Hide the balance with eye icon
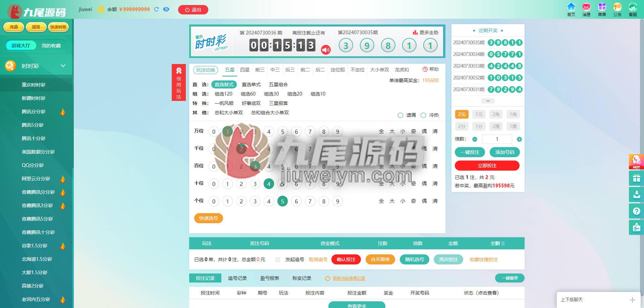Viewport: 644px width, 308px height. [x=166, y=9]
